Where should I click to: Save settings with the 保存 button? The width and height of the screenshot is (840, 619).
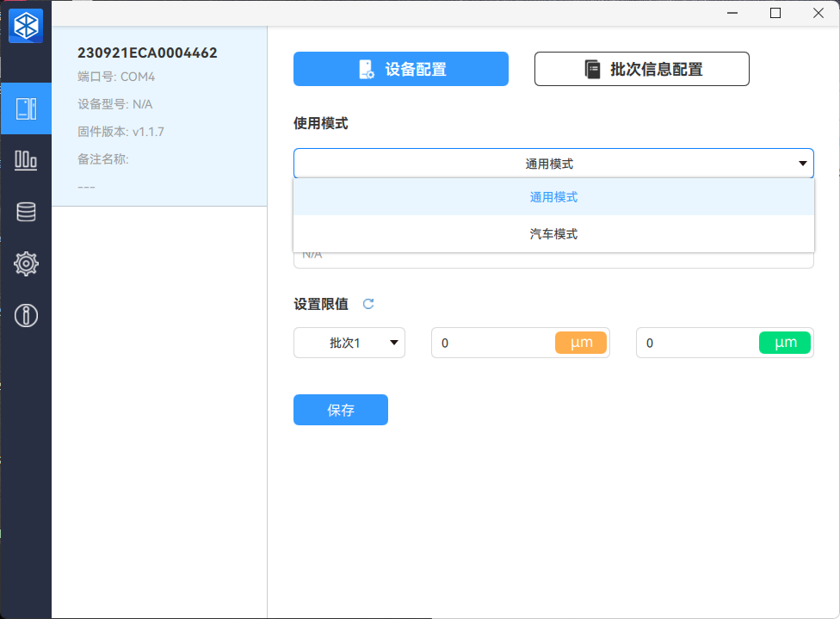click(341, 410)
